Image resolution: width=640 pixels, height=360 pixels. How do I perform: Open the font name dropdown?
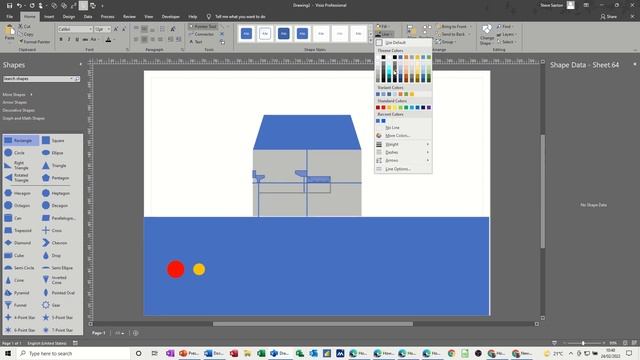click(90, 29)
